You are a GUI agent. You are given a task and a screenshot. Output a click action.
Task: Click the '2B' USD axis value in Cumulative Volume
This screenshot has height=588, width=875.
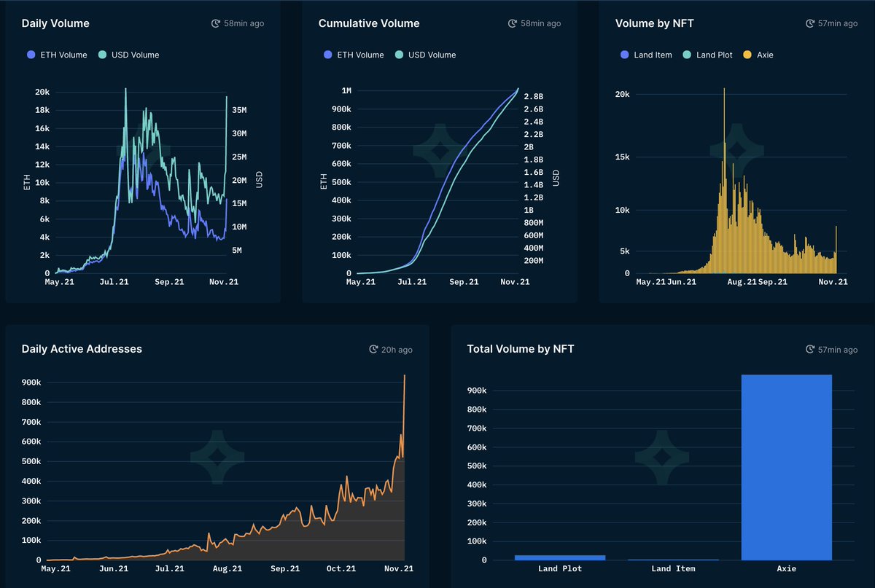coord(529,146)
